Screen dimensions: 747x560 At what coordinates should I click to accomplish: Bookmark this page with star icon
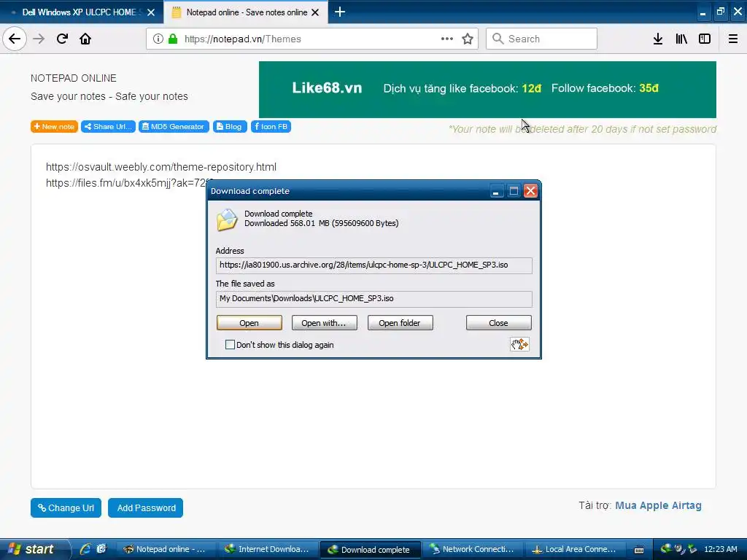(x=468, y=39)
